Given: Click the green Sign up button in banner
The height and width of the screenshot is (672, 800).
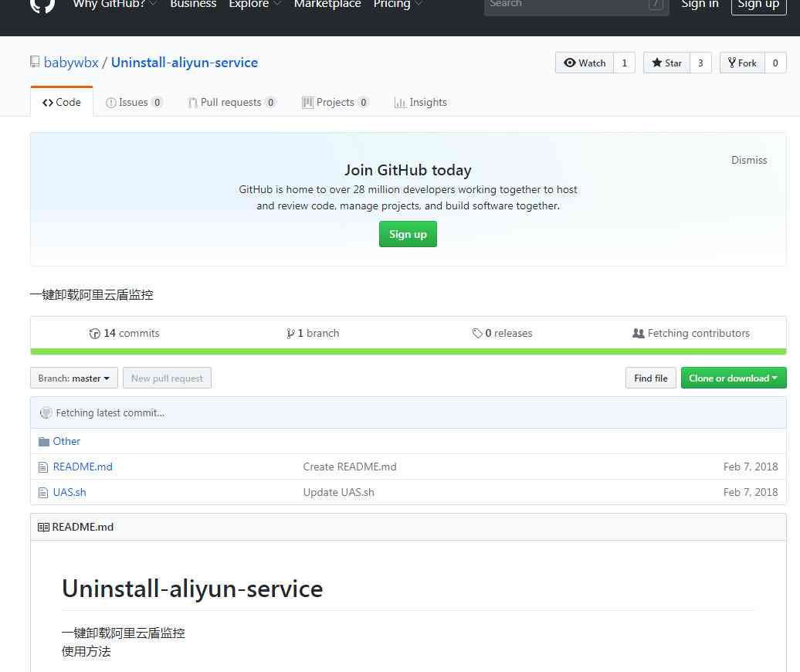Looking at the screenshot, I should pos(408,234).
